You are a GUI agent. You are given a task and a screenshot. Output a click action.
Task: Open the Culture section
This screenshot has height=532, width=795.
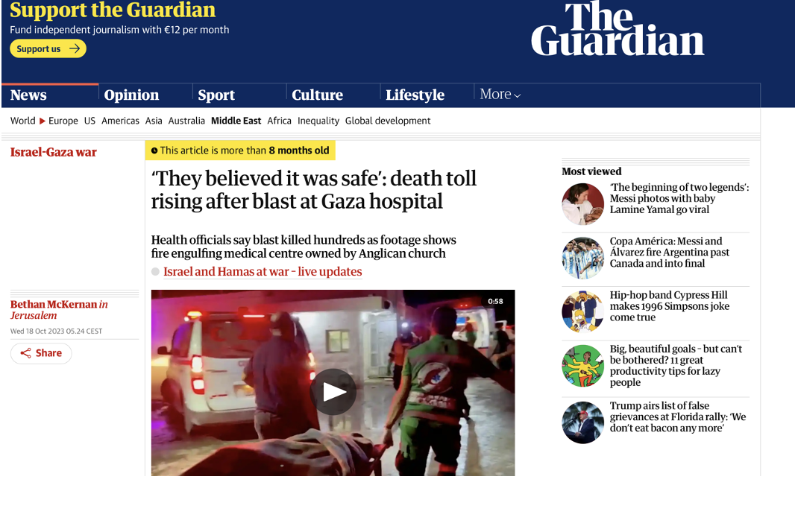(x=318, y=95)
